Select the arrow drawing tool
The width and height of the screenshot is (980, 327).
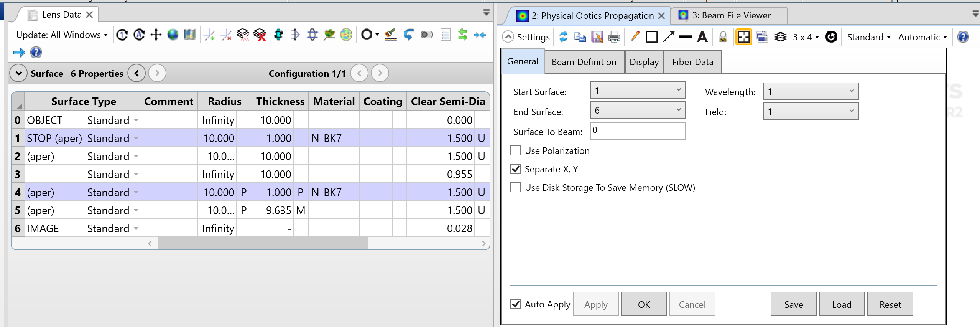point(669,37)
